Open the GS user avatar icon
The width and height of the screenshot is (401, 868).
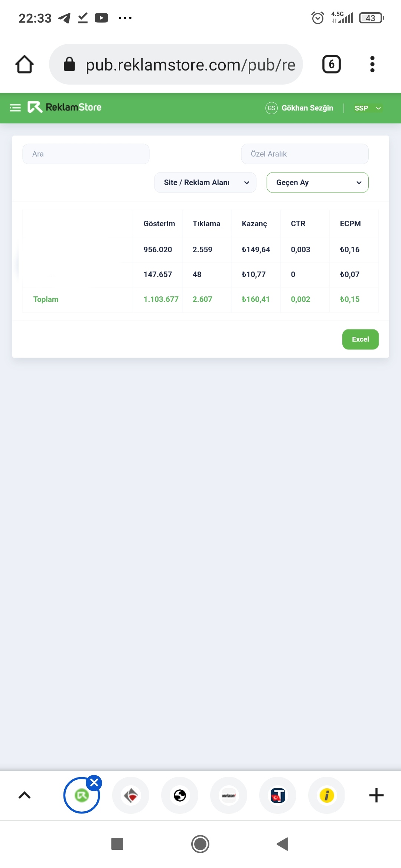point(271,108)
